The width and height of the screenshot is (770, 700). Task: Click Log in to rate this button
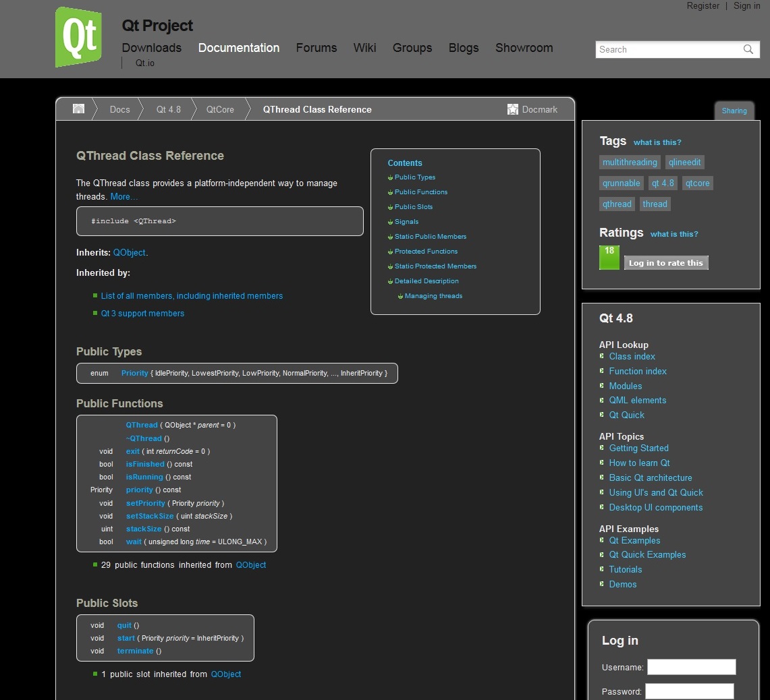[666, 262]
